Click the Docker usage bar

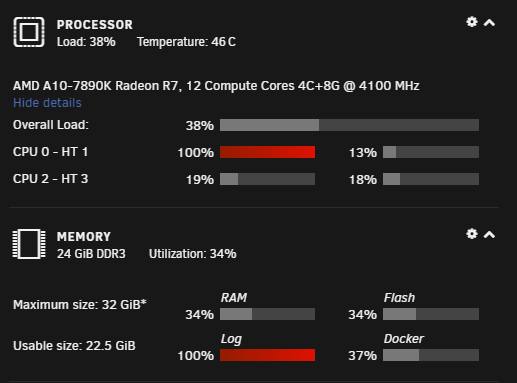coord(431,355)
